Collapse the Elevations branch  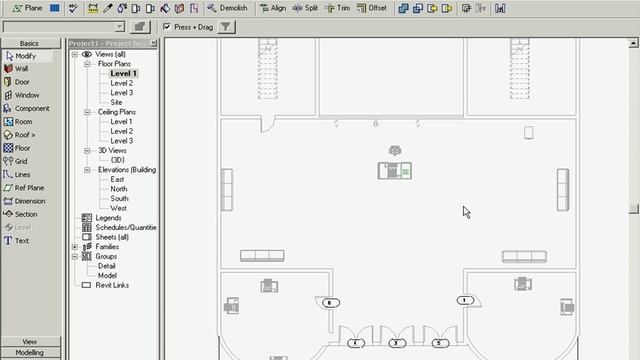87,170
